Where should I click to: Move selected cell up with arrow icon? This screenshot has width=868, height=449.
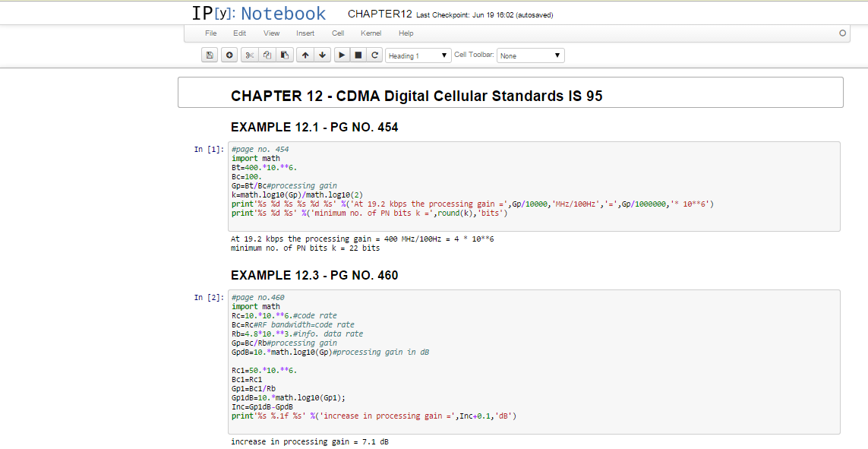click(x=305, y=55)
